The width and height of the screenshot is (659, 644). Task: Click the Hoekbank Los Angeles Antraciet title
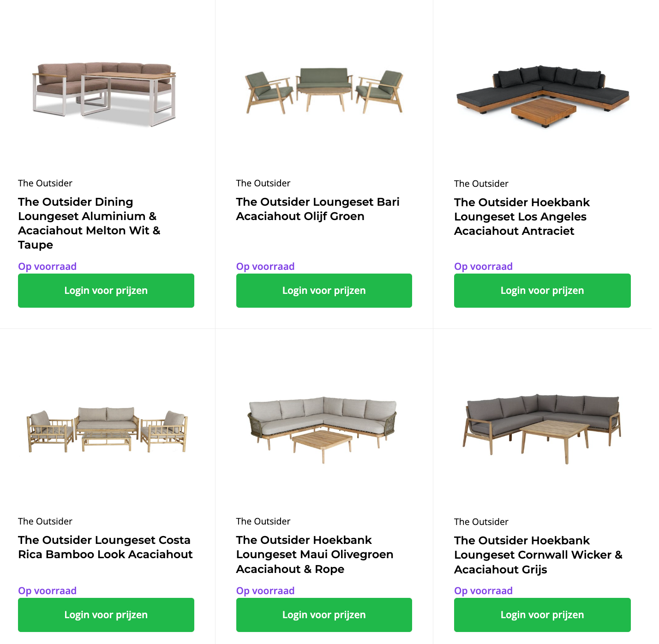pyautogui.click(x=521, y=216)
